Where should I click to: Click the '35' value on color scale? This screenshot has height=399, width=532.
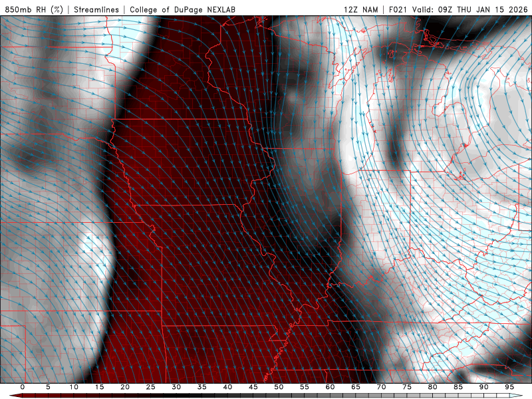coord(202,387)
